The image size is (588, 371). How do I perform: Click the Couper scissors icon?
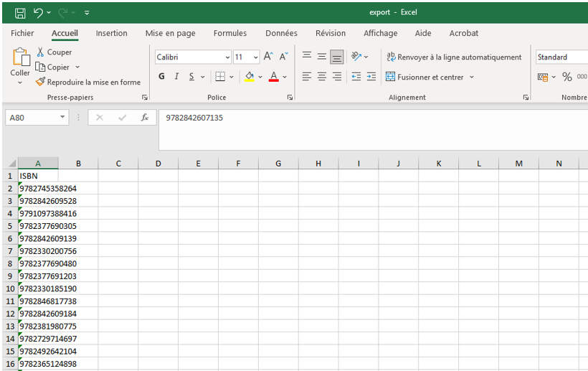click(41, 52)
